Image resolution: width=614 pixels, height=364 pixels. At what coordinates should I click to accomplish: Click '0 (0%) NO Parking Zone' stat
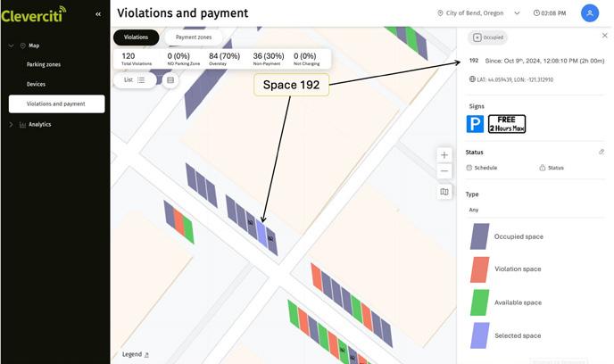coord(183,59)
